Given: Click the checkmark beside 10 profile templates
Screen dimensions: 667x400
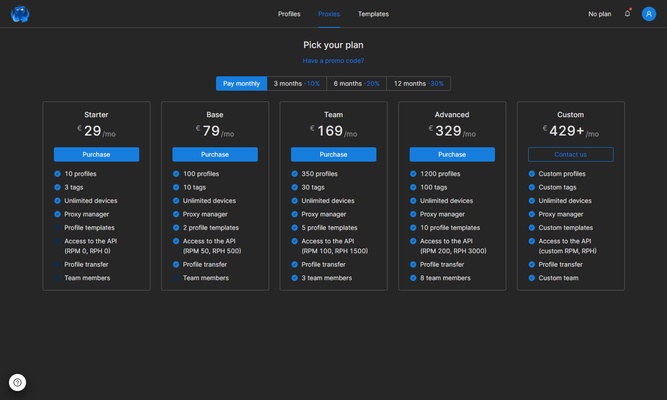Looking at the screenshot, I should point(413,228).
